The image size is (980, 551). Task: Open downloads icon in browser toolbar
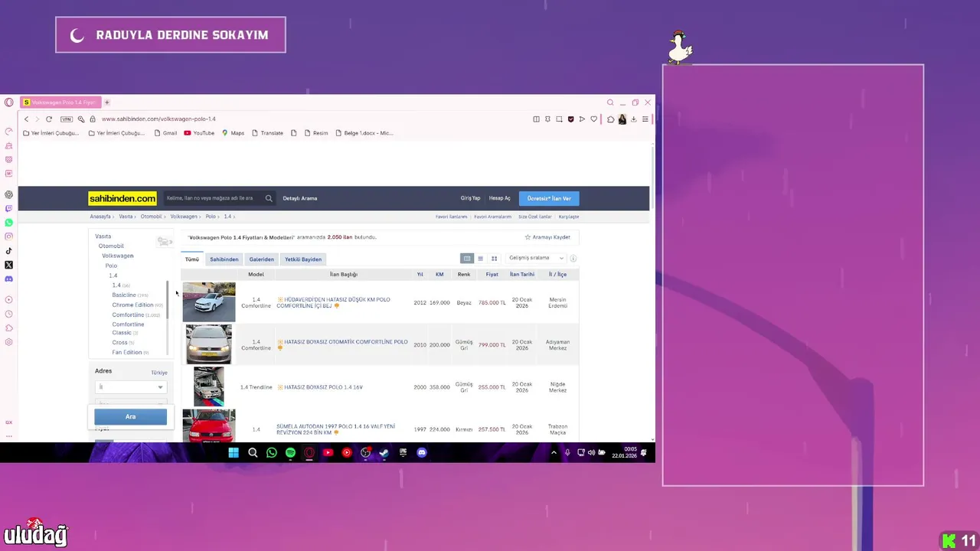click(x=633, y=119)
